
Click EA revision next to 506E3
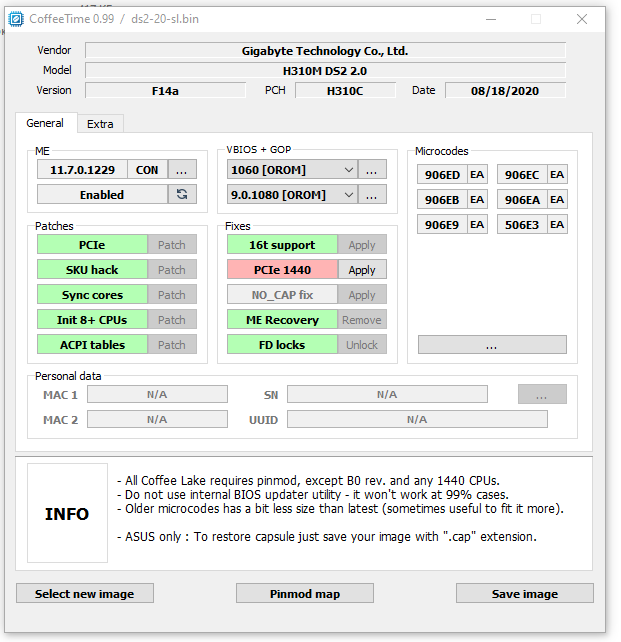(x=557, y=224)
